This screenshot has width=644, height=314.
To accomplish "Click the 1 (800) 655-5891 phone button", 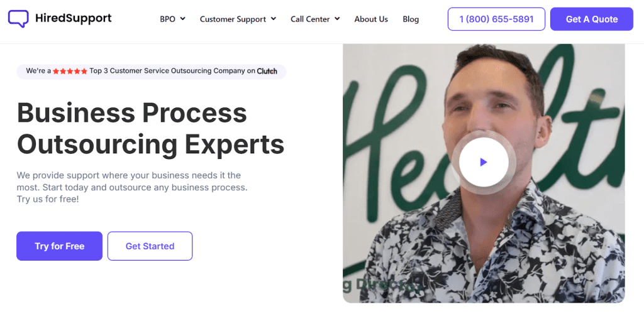I will 497,19.
